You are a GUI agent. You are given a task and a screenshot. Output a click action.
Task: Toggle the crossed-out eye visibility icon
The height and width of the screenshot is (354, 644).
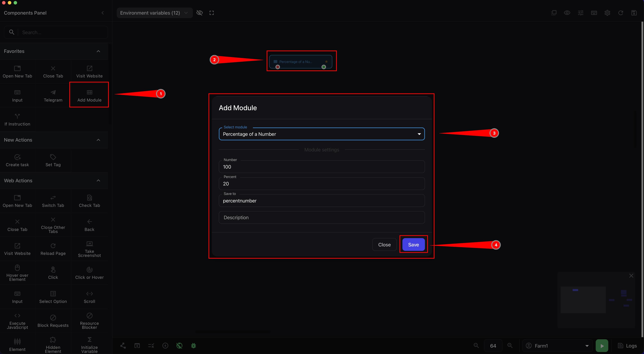(x=200, y=13)
